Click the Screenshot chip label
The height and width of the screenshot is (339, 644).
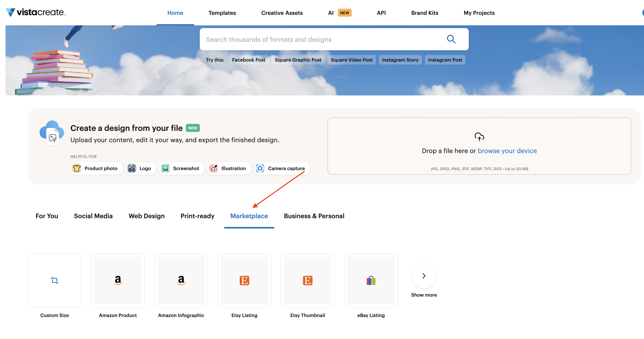click(186, 168)
